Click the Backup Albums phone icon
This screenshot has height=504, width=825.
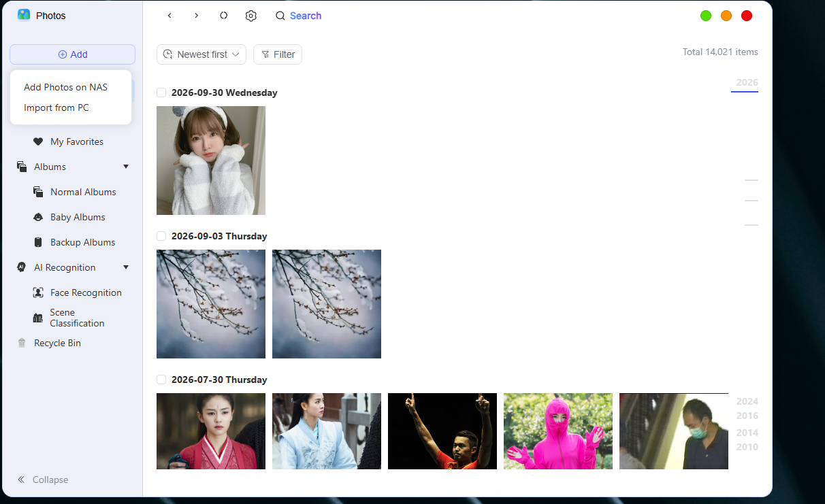pos(38,242)
